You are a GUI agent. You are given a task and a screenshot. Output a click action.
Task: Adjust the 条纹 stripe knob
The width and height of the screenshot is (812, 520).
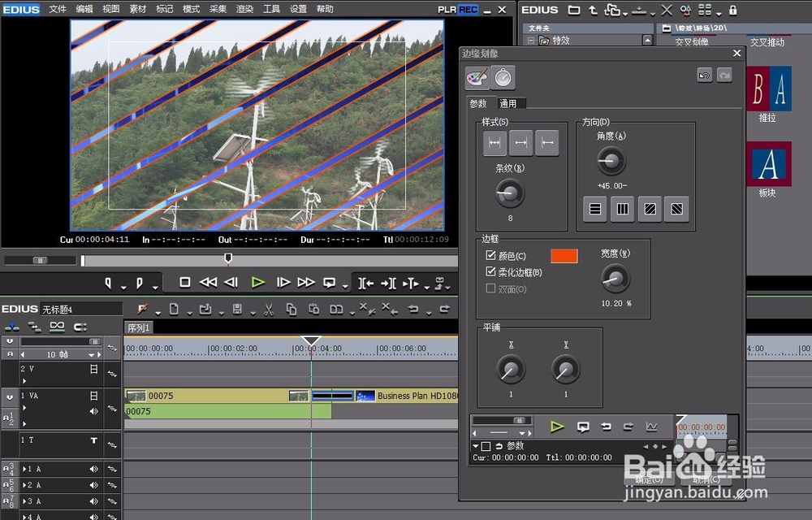(x=510, y=193)
